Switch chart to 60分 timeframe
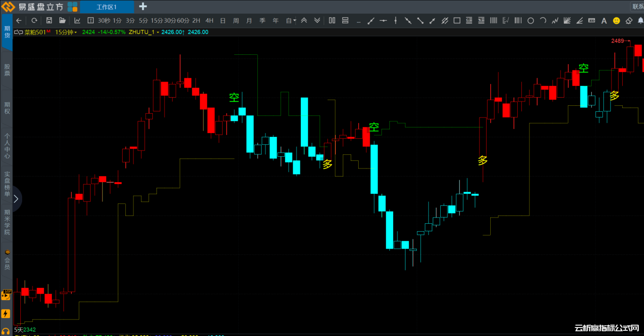 (183, 20)
